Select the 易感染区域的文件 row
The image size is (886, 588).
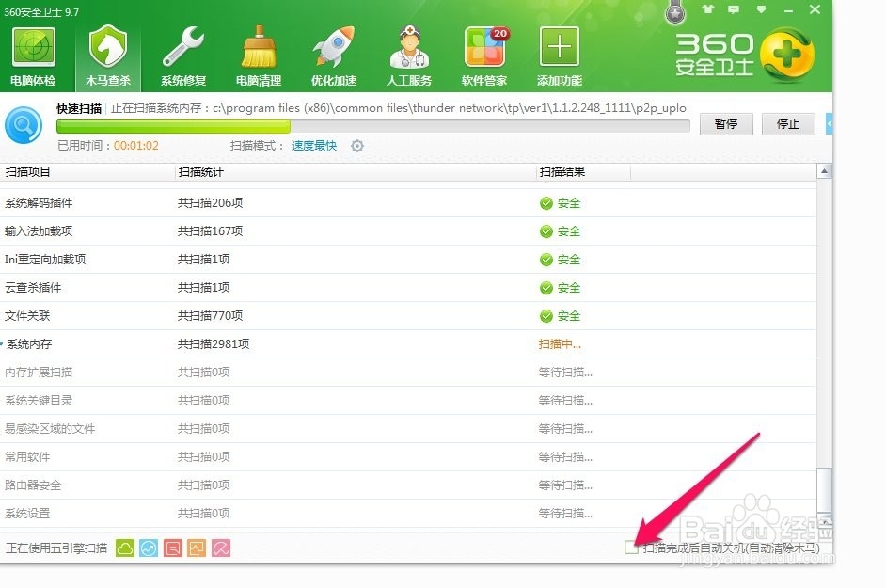408,429
